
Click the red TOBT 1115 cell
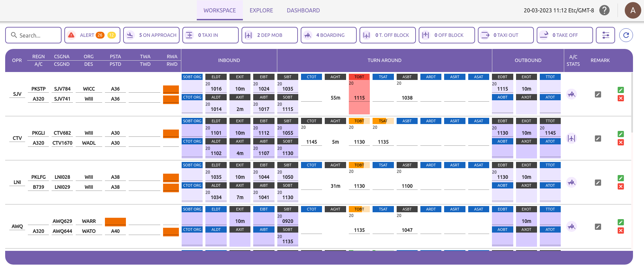click(359, 98)
